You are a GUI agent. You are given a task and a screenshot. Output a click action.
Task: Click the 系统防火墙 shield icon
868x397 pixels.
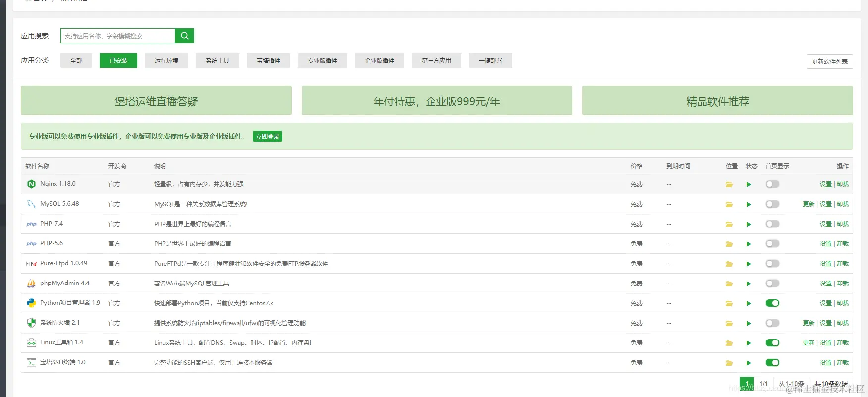31,323
